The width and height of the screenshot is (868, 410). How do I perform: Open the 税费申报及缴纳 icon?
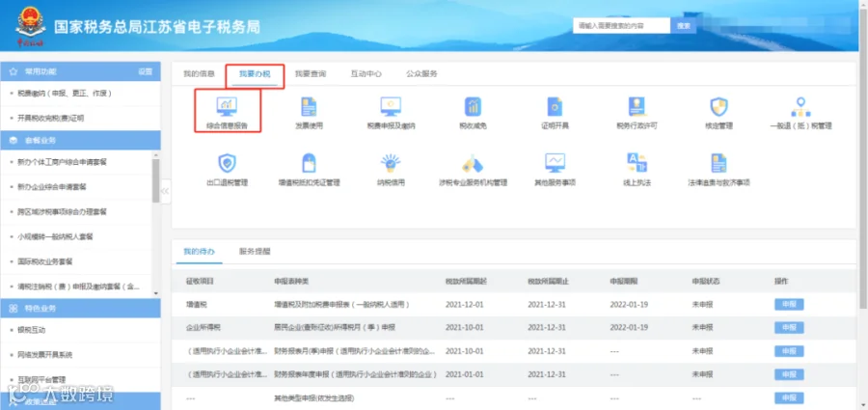point(391,106)
